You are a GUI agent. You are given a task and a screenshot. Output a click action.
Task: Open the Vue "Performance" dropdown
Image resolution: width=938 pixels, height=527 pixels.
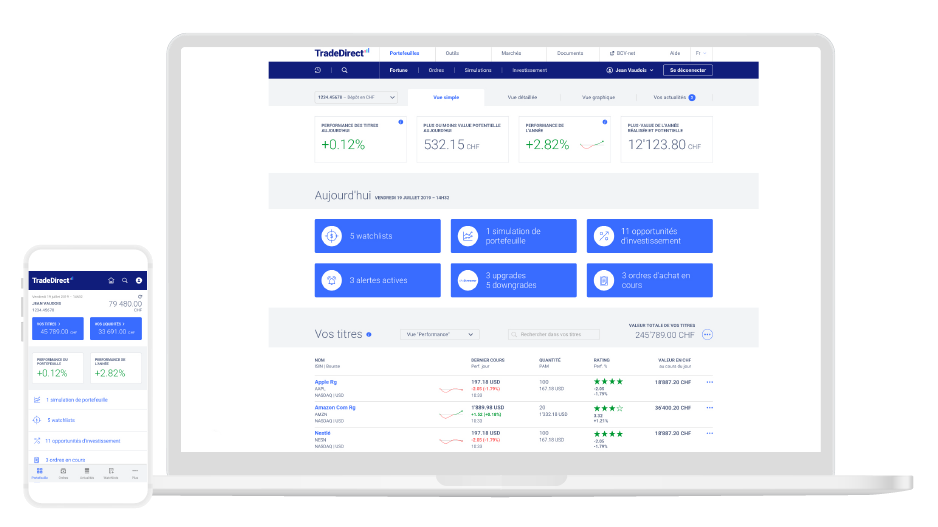point(439,334)
